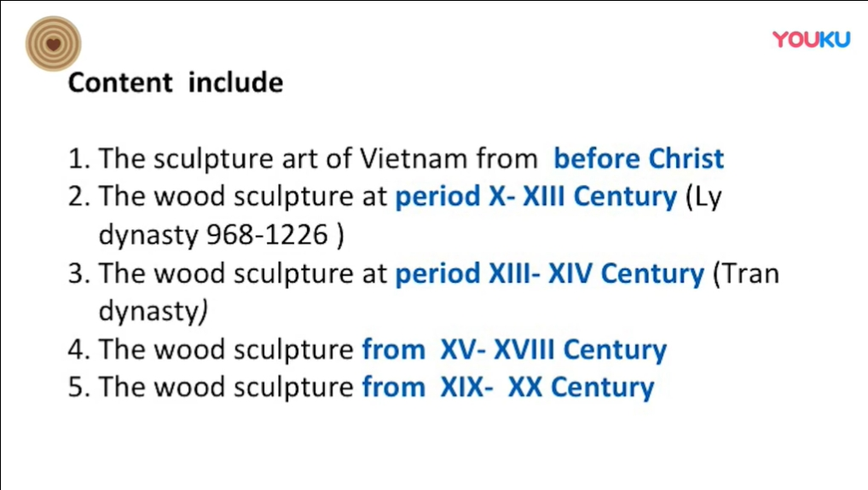Click 'The wood sculpture' in item 4

[226, 350]
